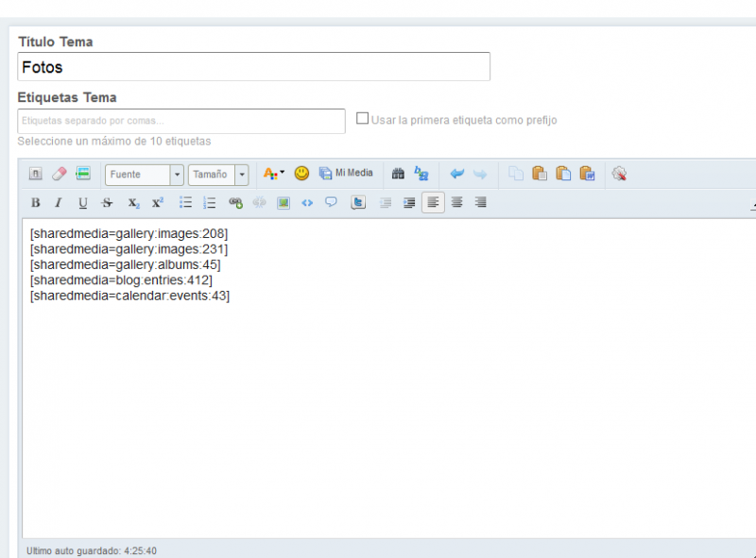Click the underline icon

point(83,203)
